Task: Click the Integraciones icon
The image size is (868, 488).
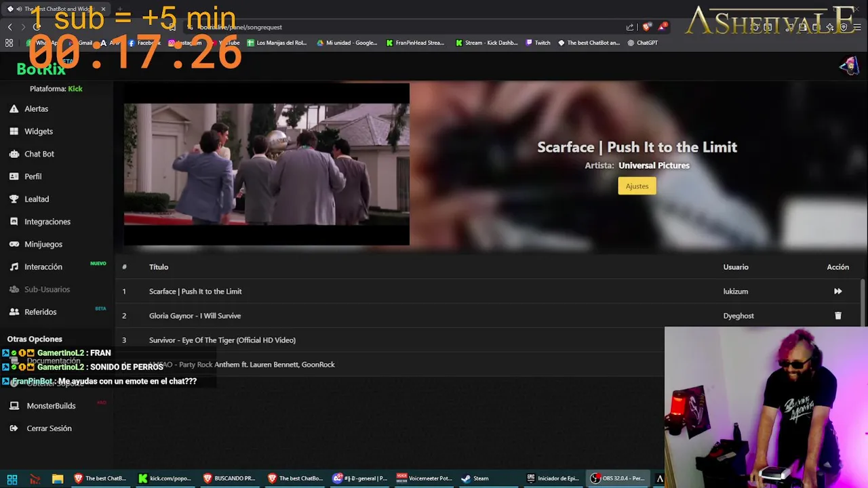Action: point(14,222)
